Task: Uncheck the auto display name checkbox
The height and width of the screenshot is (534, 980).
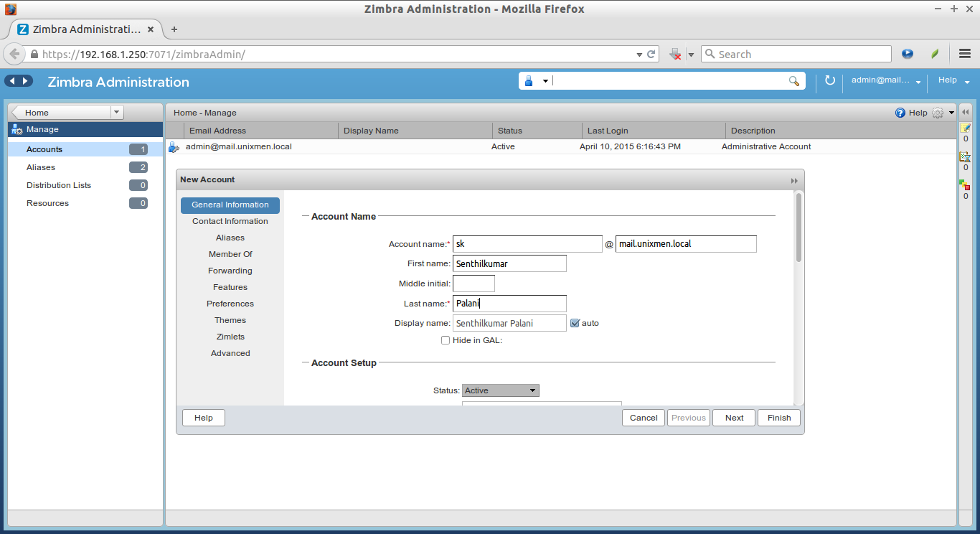Action: pos(575,323)
